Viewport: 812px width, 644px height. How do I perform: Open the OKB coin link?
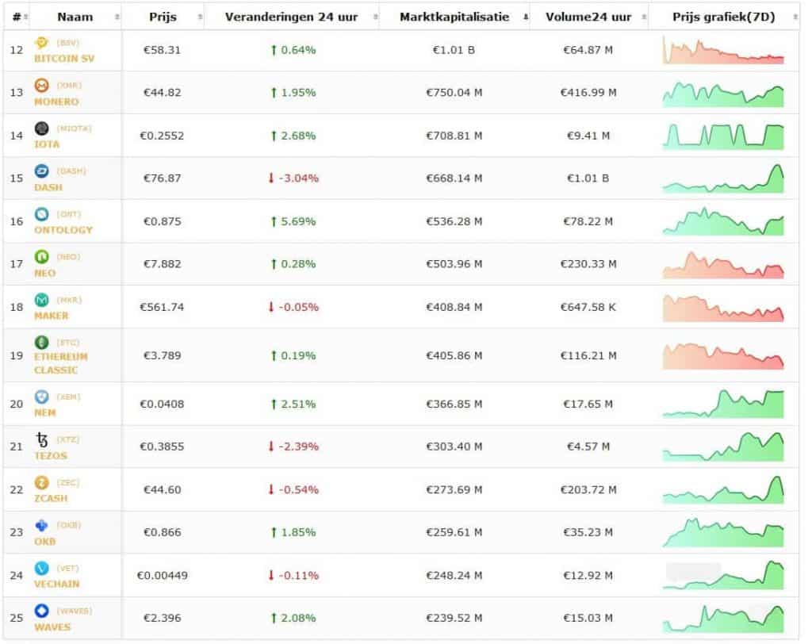[x=44, y=542]
